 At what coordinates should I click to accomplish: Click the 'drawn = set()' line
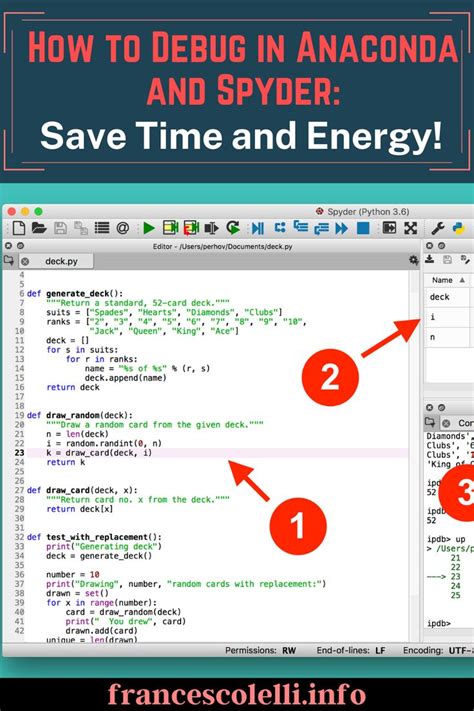78,593
